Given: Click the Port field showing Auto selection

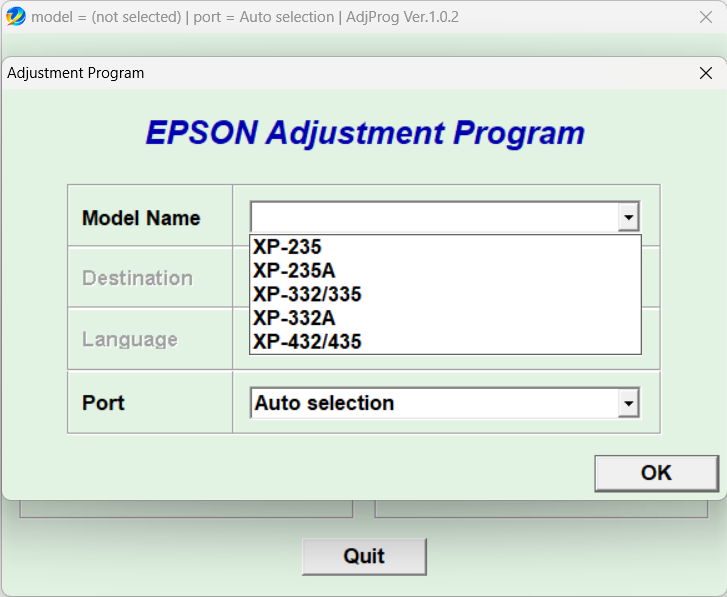Looking at the screenshot, I should click(x=434, y=403).
